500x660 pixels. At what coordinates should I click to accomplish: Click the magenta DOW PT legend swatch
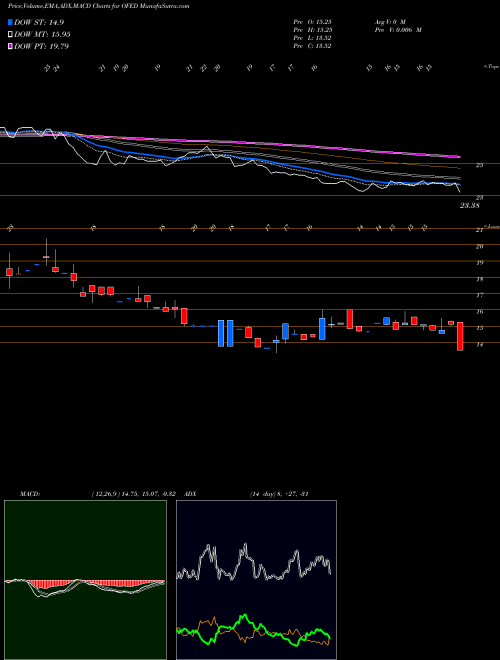10,46
